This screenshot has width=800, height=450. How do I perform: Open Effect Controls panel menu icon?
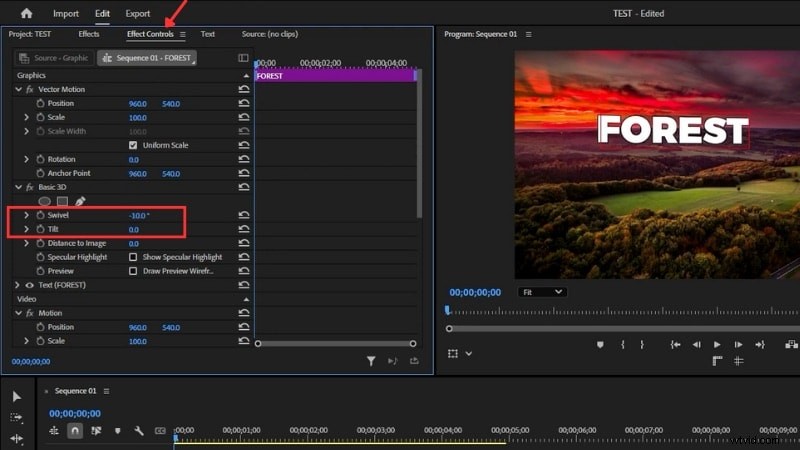click(183, 35)
